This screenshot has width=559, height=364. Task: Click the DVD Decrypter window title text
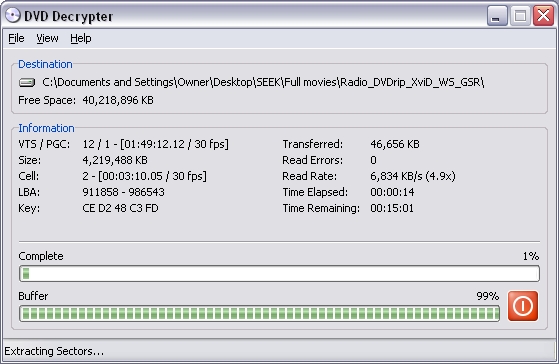(68, 16)
